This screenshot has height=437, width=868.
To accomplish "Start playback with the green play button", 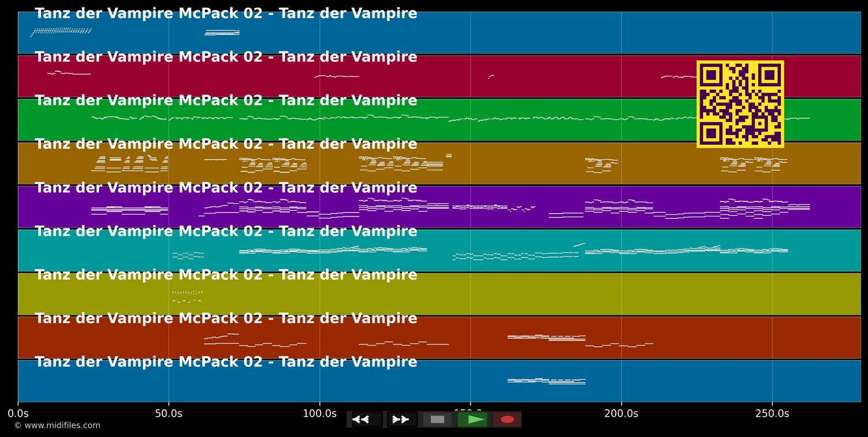I will [473, 420].
